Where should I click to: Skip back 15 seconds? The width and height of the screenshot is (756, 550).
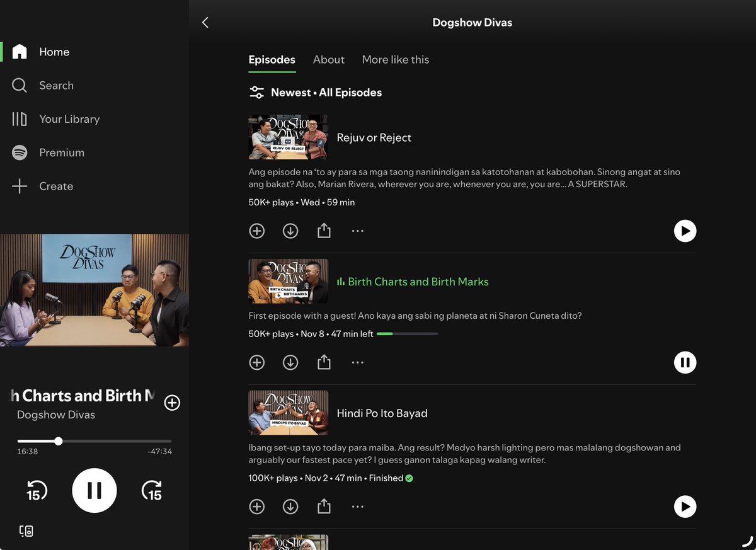pyautogui.click(x=37, y=491)
